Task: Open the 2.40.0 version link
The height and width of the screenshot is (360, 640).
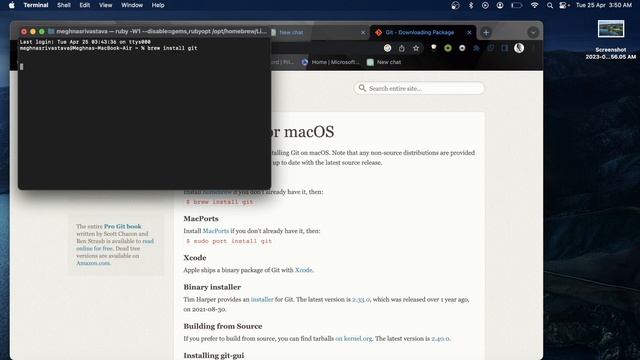Action: pyautogui.click(x=440, y=339)
